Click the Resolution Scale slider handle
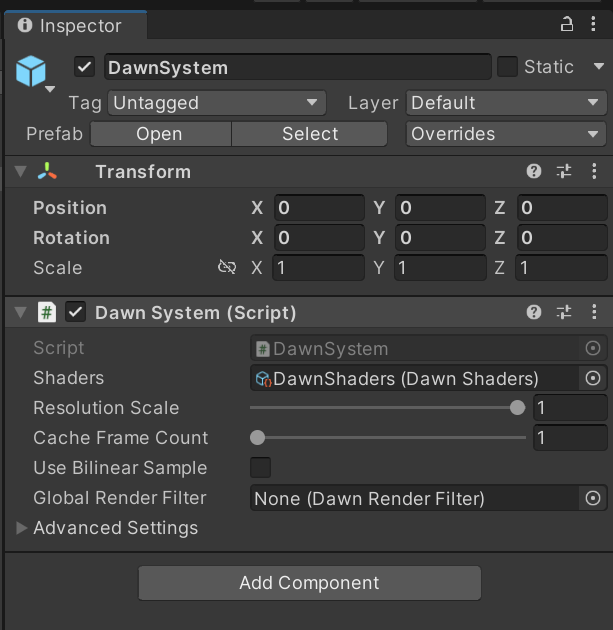Screen dimensions: 613x630 point(517,408)
